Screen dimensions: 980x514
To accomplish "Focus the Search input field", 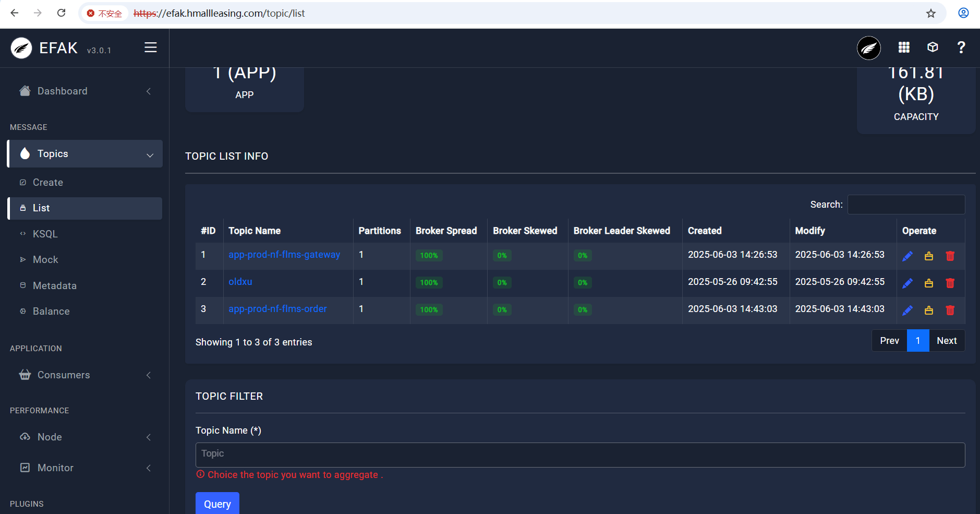I will 906,205.
